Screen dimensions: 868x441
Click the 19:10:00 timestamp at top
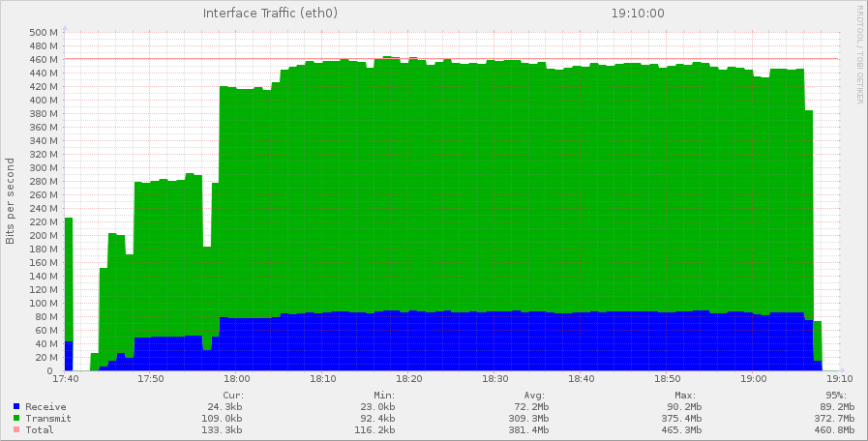point(637,14)
